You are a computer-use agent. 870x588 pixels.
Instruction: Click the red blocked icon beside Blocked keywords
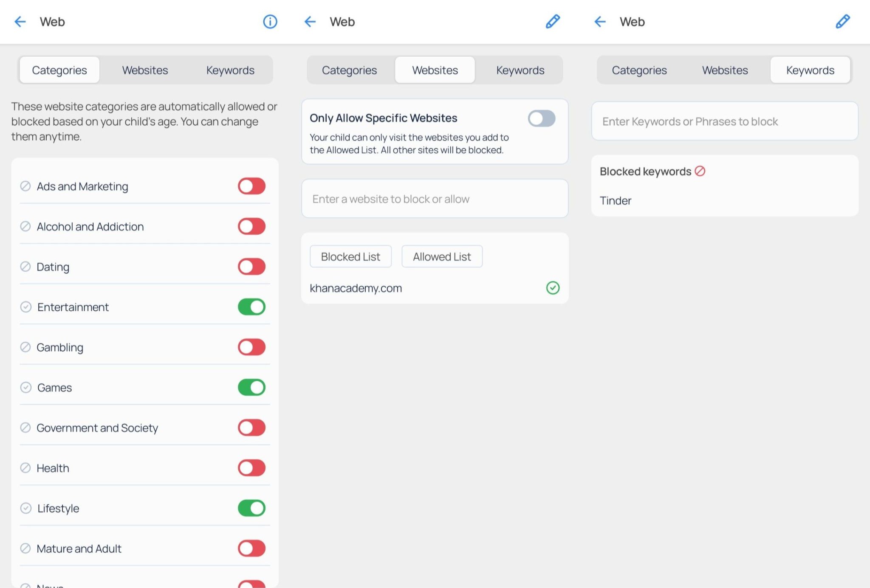click(700, 171)
